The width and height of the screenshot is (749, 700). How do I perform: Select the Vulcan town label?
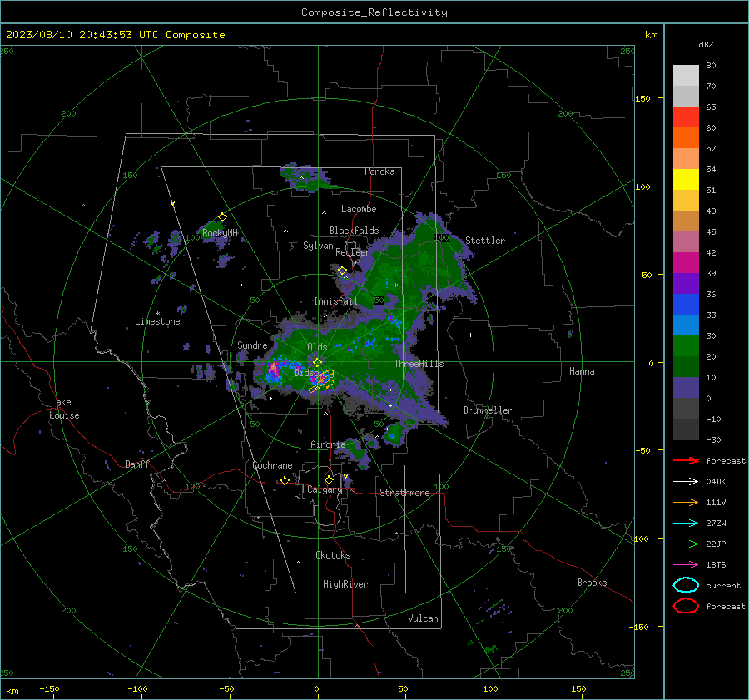[424, 618]
